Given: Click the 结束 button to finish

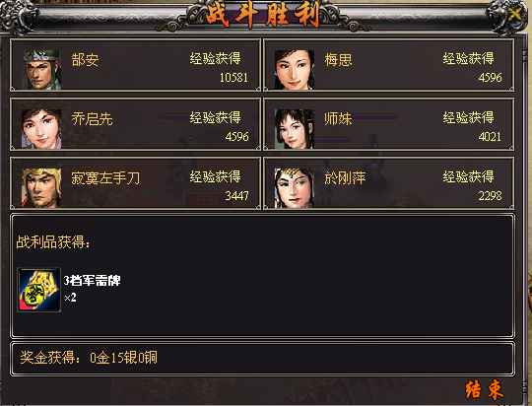Looking at the screenshot, I should (484, 389).
